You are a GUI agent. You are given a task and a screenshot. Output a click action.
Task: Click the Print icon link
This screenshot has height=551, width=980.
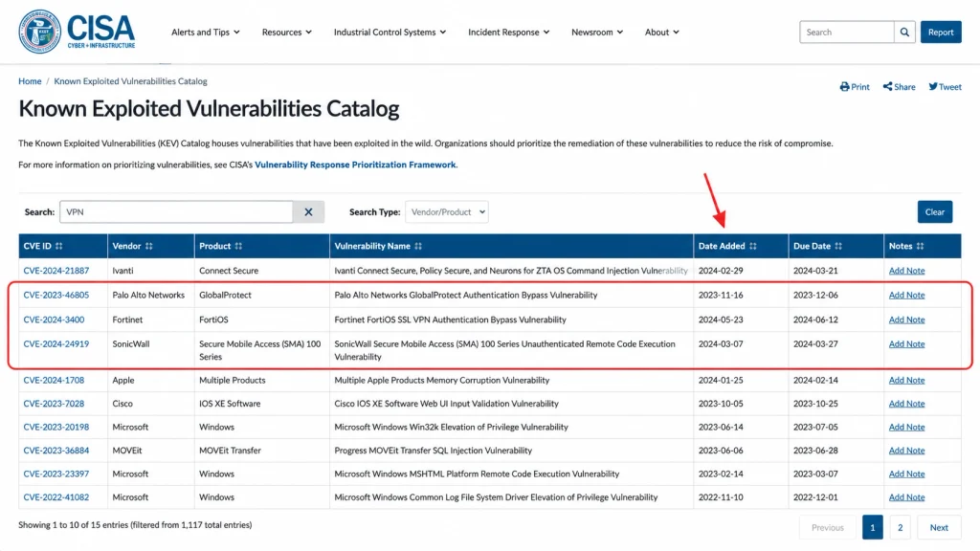[x=855, y=87]
